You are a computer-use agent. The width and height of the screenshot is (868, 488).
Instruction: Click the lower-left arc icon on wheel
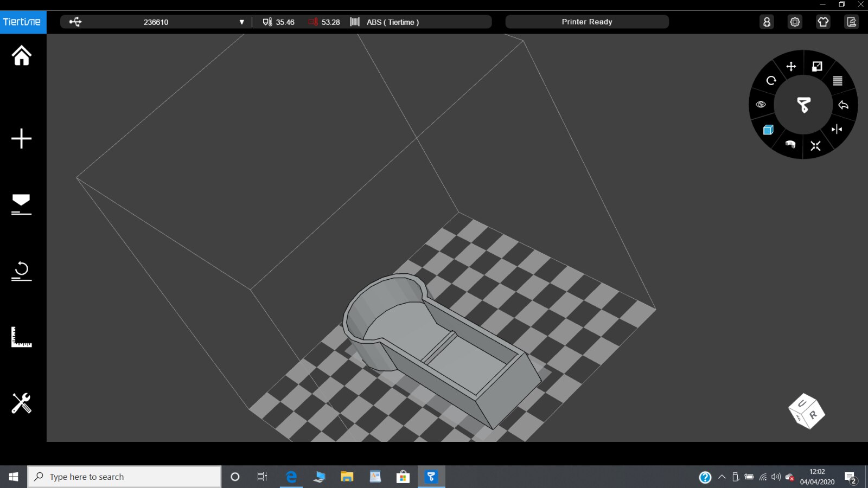790,144
